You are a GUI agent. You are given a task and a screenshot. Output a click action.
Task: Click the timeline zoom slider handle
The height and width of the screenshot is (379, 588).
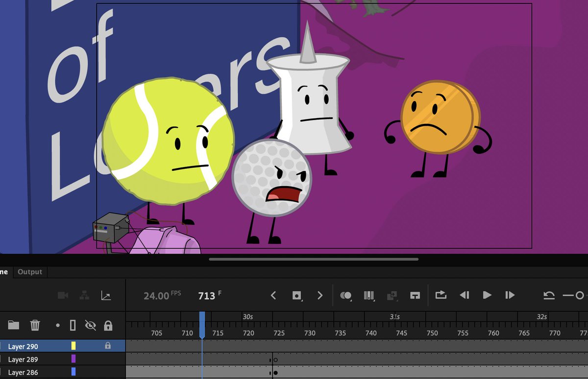pyautogui.click(x=580, y=295)
